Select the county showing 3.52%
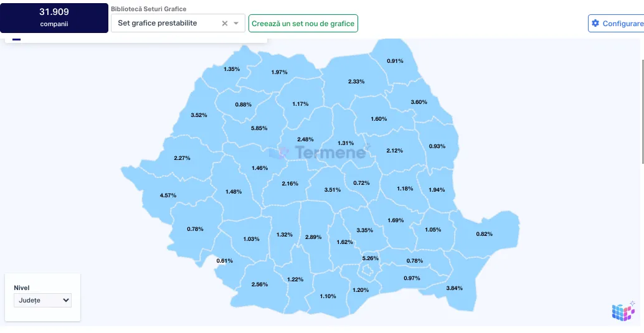Viewport: 644px width, 333px height. coord(199,115)
